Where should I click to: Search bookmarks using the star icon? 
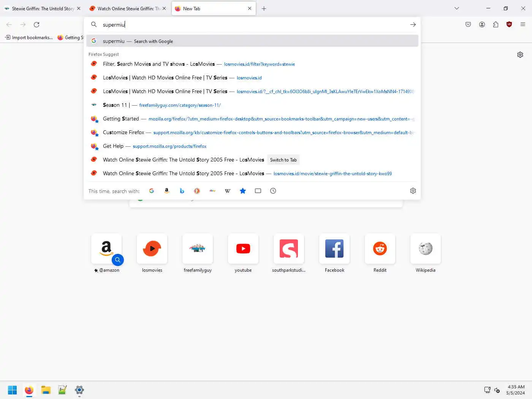point(243,191)
